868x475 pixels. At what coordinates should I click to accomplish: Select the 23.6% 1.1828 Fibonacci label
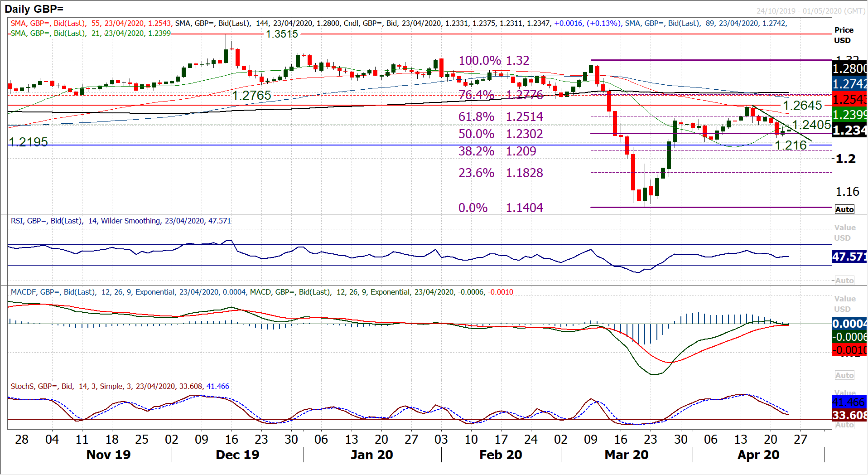(x=501, y=173)
